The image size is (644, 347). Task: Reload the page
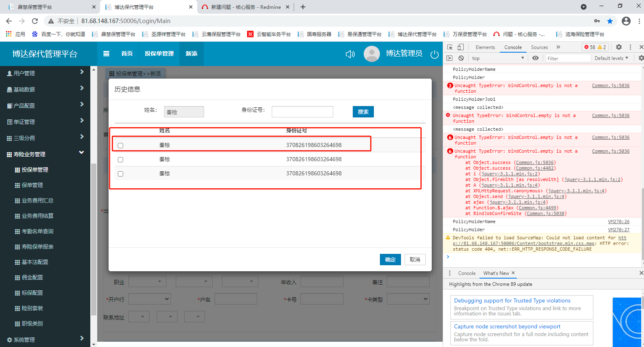35,21
